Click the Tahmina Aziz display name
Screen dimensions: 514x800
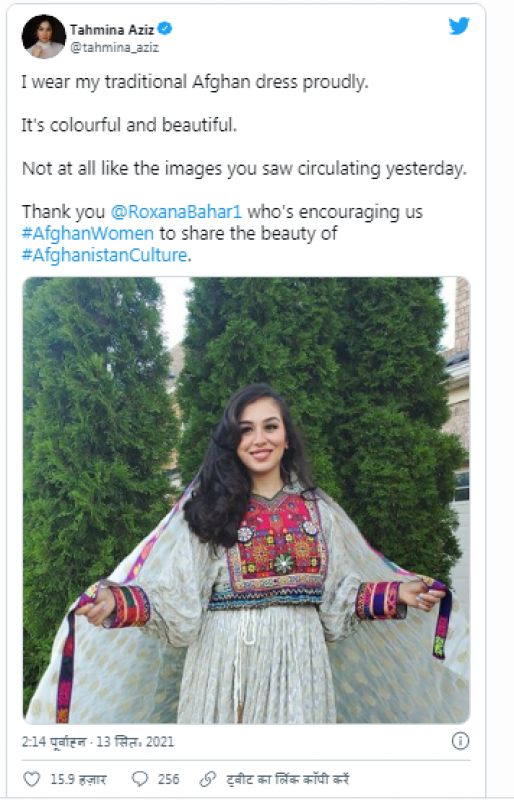tap(112, 30)
